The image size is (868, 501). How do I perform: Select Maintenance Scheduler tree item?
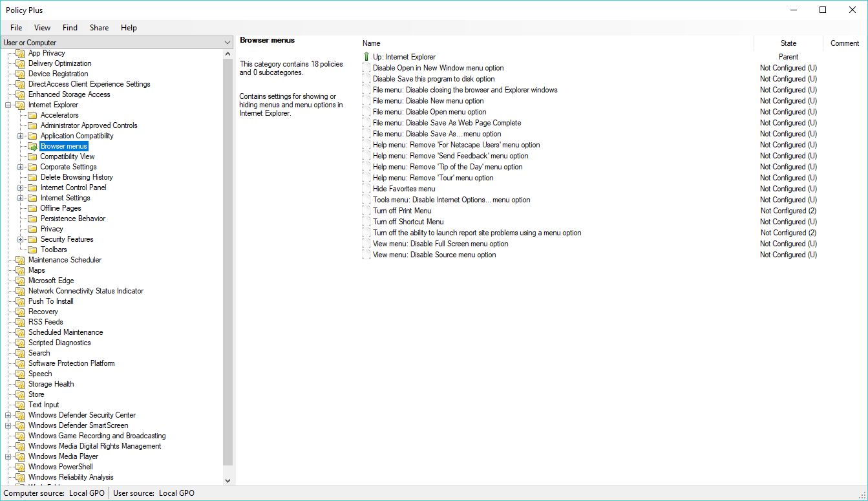(x=65, y=260)
